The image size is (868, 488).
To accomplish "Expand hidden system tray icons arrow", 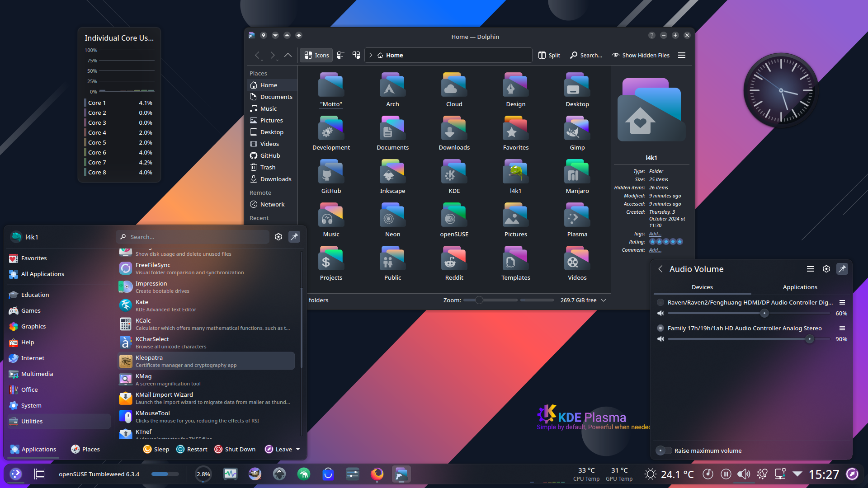I will (x=797, y=474).
